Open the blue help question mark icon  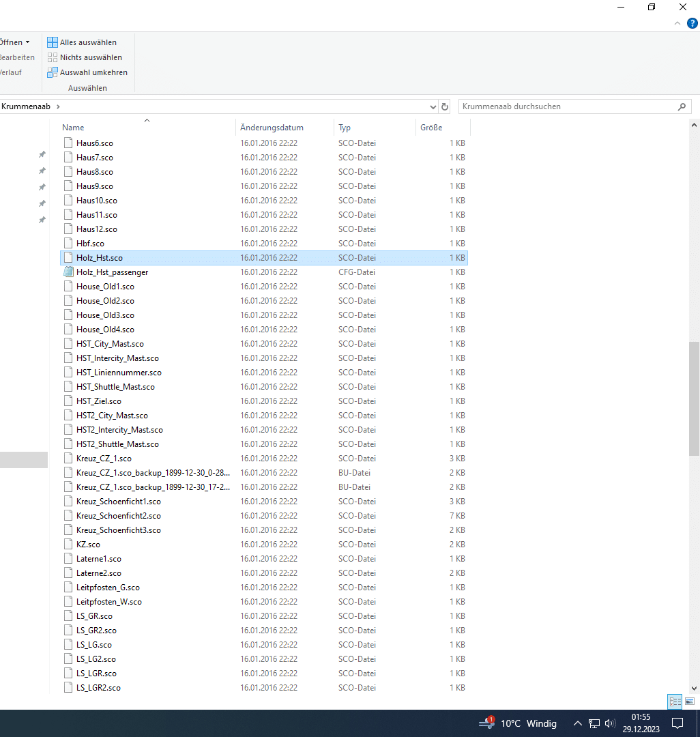pyautogui.click(x=692, y=23)
